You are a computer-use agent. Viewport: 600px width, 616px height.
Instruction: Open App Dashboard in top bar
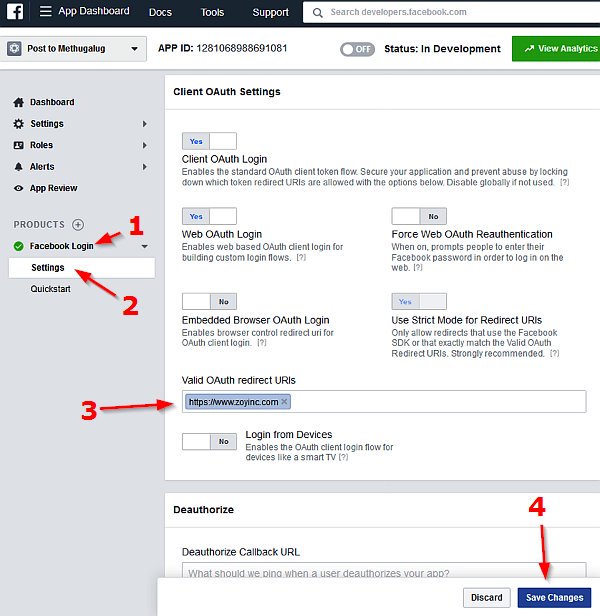click(94, 11)
